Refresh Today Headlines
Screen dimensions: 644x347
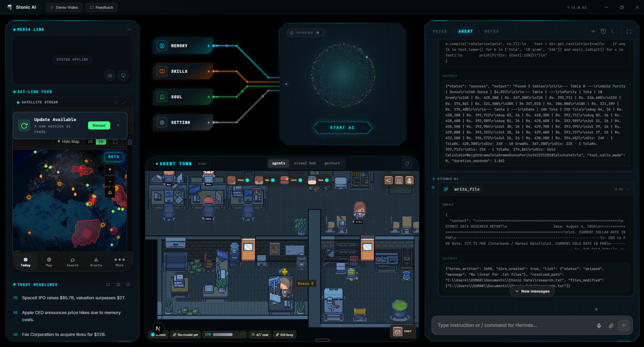(108, 284)
